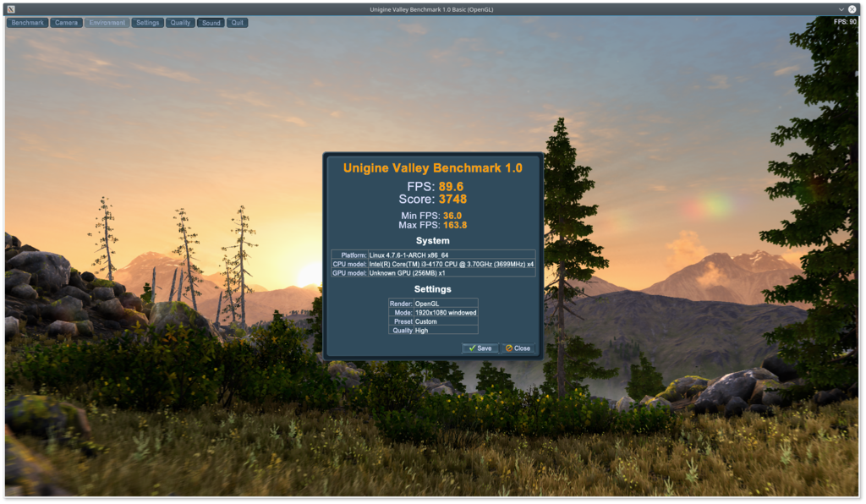Click the FPS result 89.6
Viewport: 866px width, 504px height.
[x=452, y=187]
